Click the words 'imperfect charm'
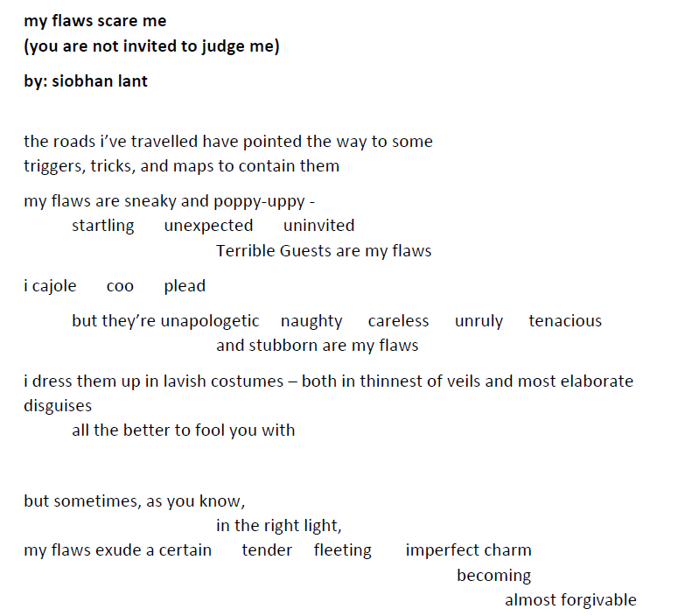 468,550
